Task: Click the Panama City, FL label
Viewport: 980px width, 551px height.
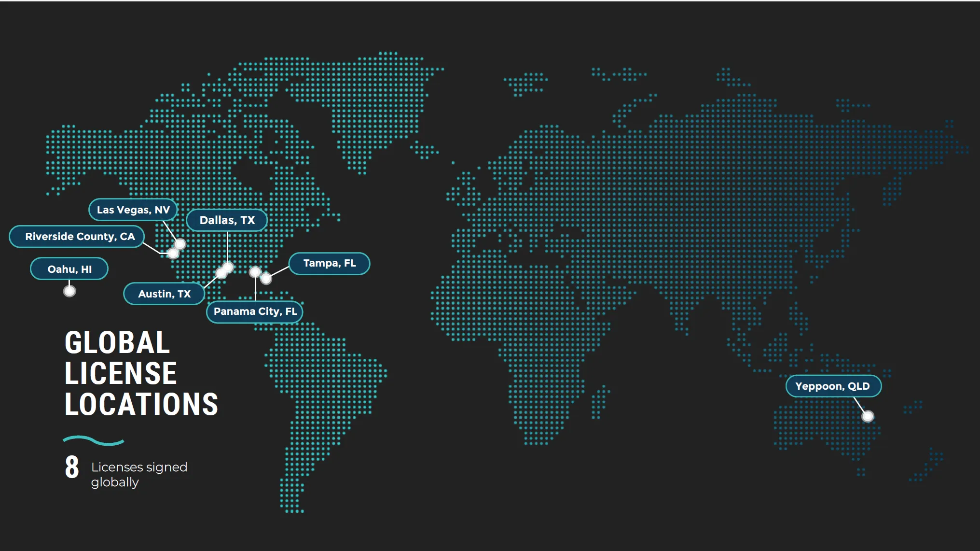Action: 255,311
